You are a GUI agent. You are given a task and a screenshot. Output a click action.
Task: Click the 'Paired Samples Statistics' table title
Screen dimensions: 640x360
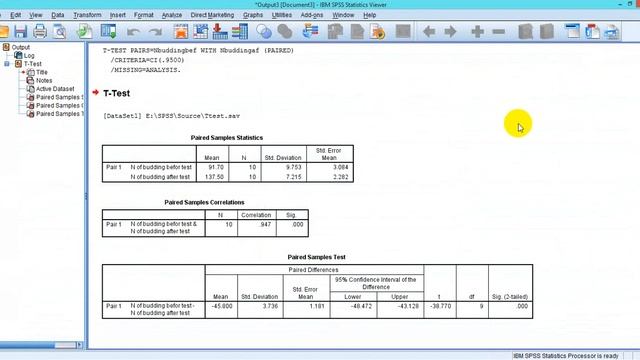(x=227, y=138)
